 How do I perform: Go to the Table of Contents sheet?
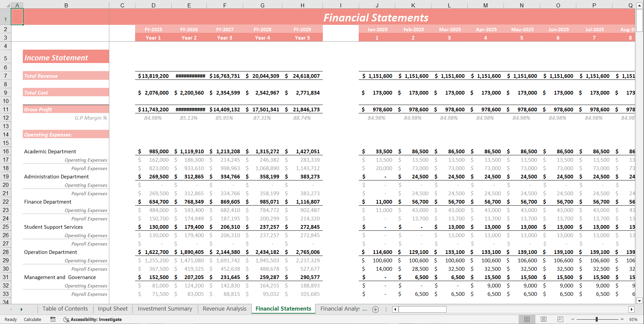[65, 309]
